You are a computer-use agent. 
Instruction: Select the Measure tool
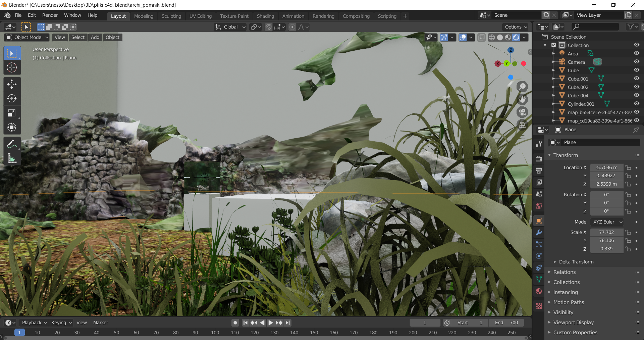click(12, 158)
